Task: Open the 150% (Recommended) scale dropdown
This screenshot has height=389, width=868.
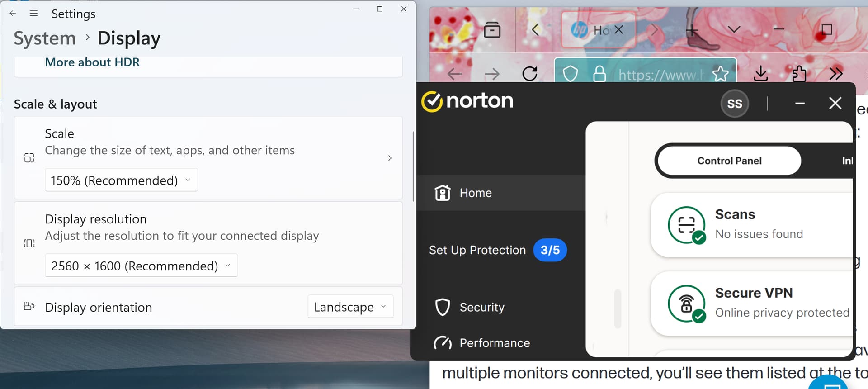Action: tap(121, 180)
